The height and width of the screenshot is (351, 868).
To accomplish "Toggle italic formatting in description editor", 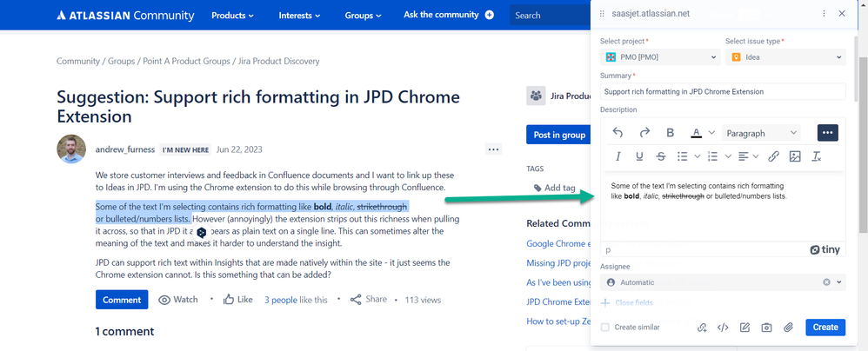I will 618,156.
